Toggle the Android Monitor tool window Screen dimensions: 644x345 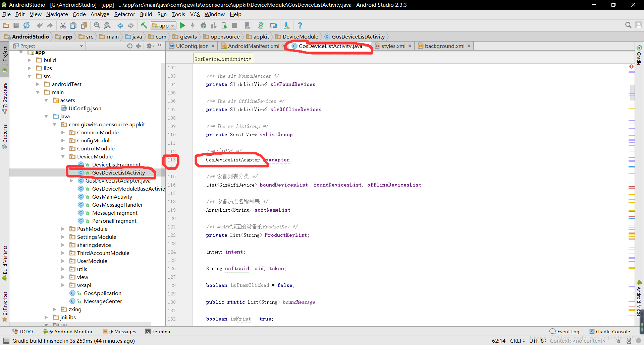[68, 332]
